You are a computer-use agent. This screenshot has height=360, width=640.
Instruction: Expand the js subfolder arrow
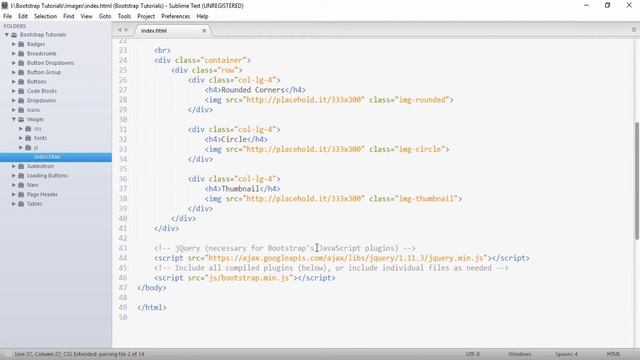[x=21, y=147]
